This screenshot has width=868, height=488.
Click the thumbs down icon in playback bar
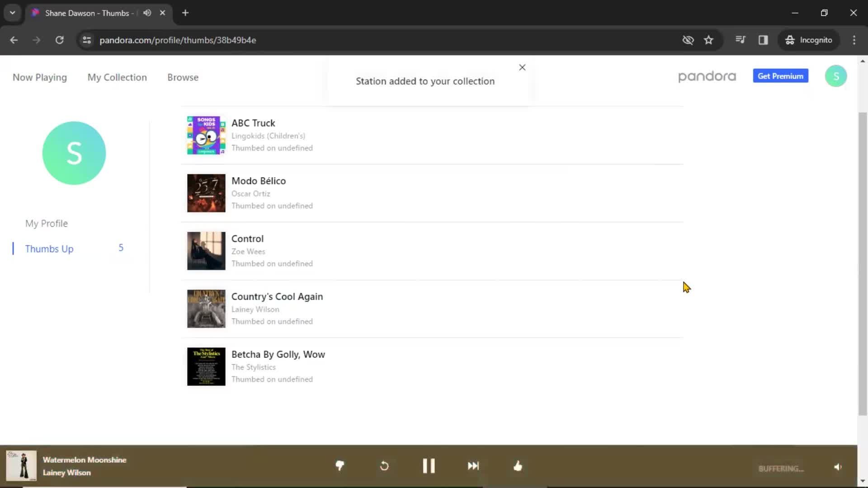coord(340,466)
